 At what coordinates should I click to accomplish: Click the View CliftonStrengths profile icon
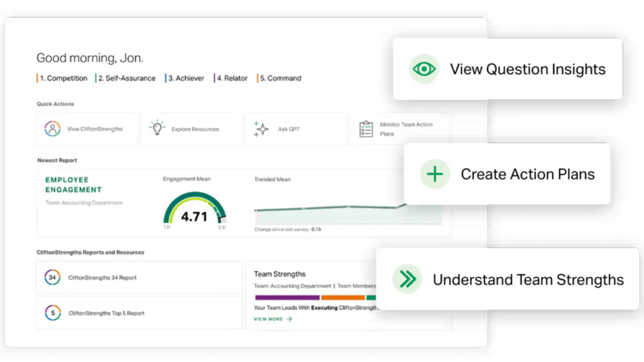52,129
